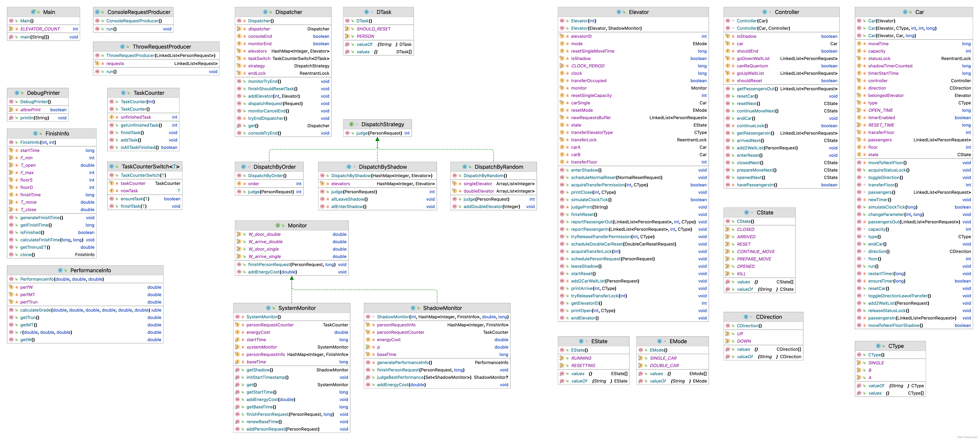Click judgeBestPerformance method in ShadowMonitor

437,377
